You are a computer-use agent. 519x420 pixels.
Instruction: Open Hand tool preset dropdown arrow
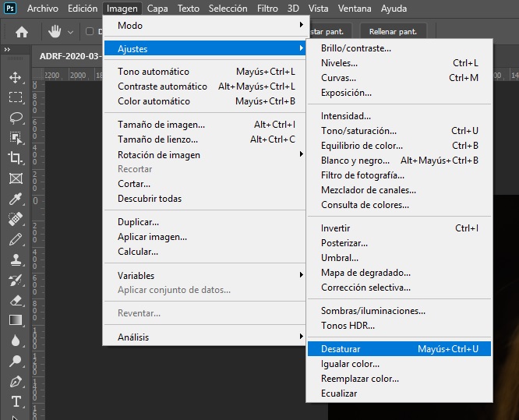click(x=70, y=32)
